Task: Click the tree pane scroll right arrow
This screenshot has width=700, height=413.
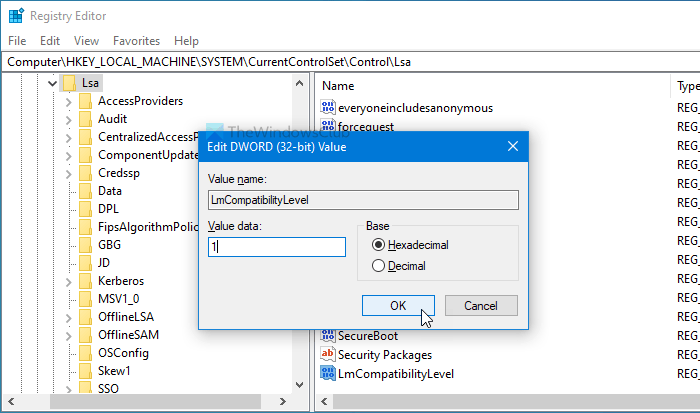Action: [x=282, y=401]
